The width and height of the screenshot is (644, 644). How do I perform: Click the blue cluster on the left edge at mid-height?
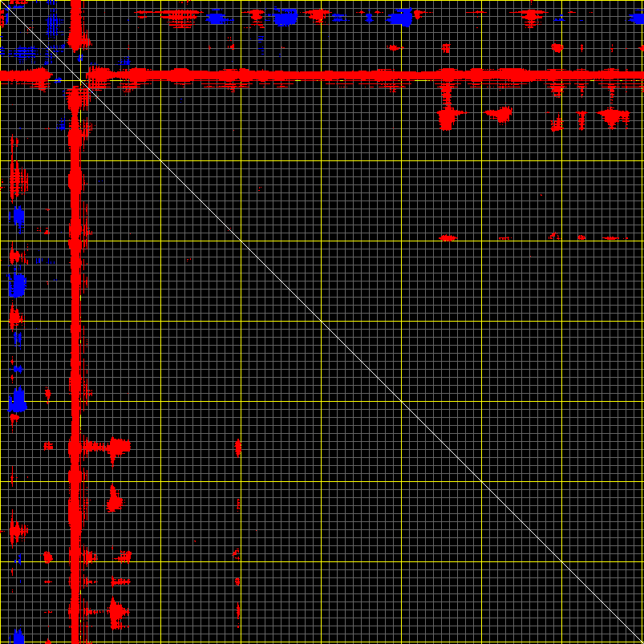coord(15,284)
